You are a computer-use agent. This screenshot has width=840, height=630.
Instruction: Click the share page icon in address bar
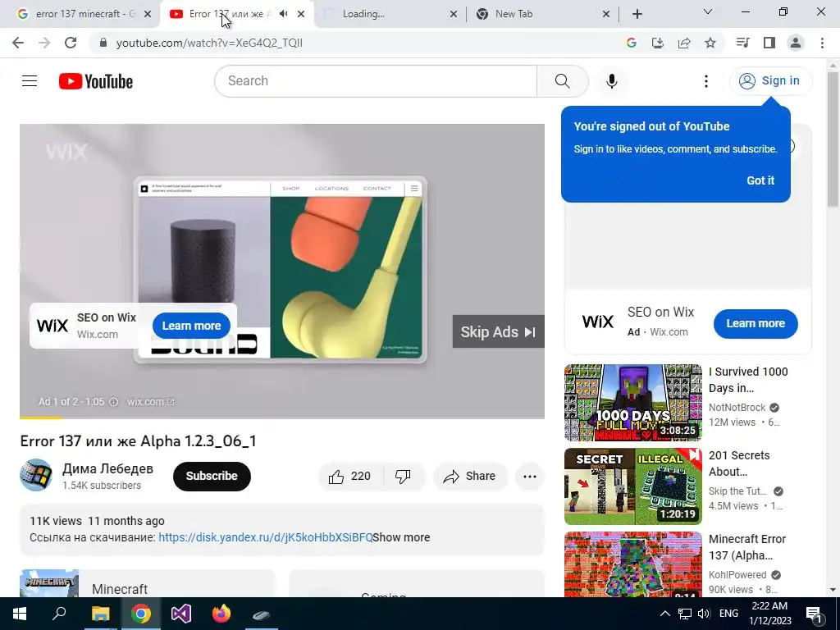coord(684,43)
